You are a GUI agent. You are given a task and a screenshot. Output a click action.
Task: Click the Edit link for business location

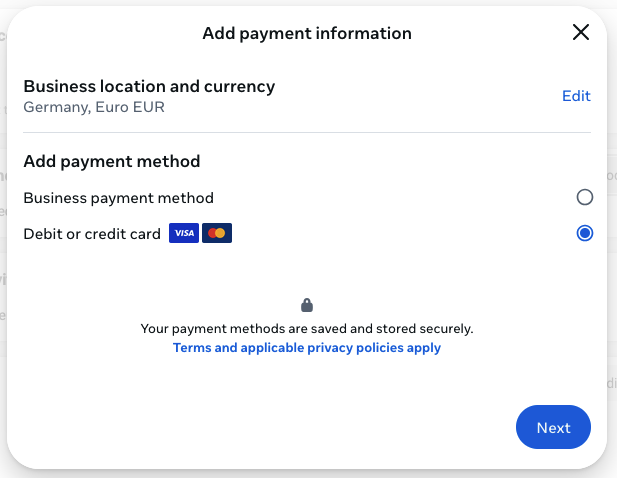click(x=576, y=96)
